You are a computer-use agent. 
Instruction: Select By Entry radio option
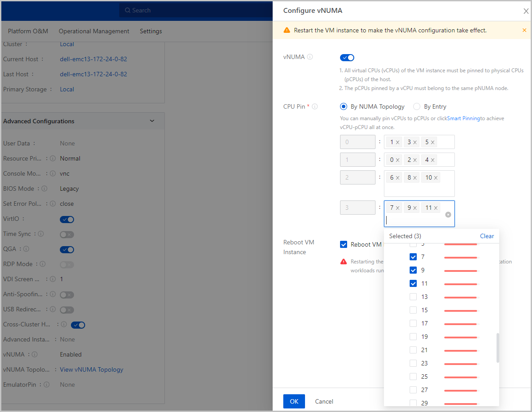tap(417, 106)
